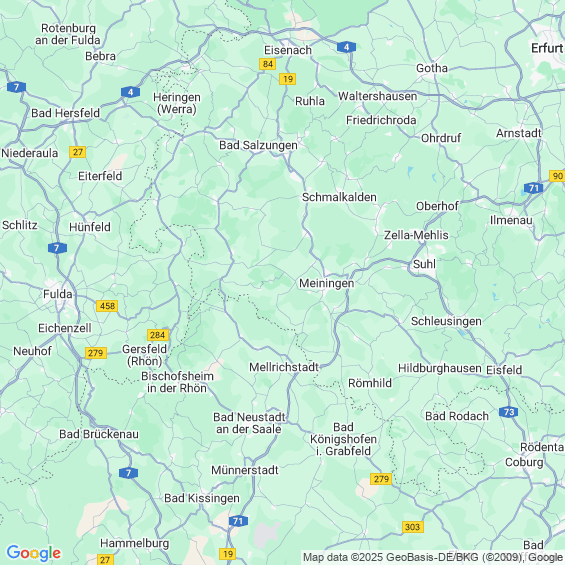Click the A4 highway shield near Eisenach
This screenshot has height=565, width=565.
point(346,47)
